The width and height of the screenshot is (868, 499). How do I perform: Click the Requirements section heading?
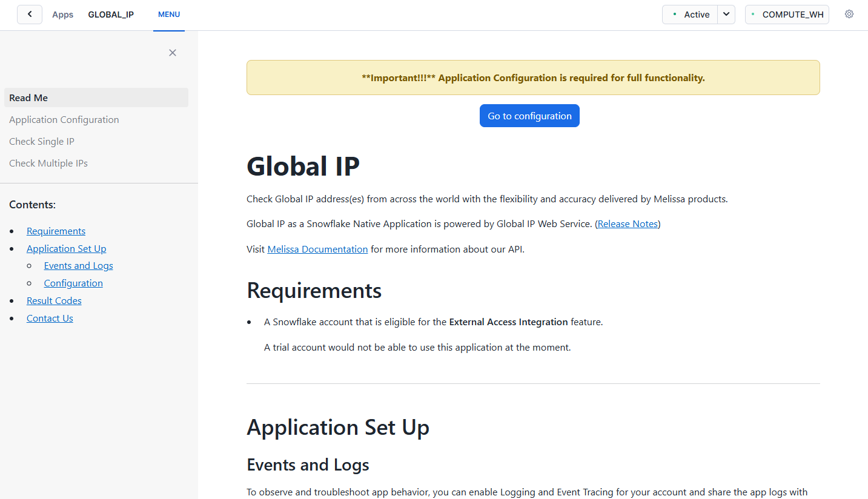(314, 291)
